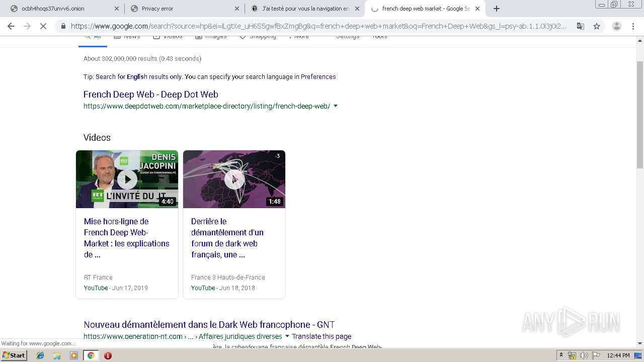This screenshot has height=362, width=644.
Task: Click the France 3 Hauts-de-France label
Action: point(228,278)
